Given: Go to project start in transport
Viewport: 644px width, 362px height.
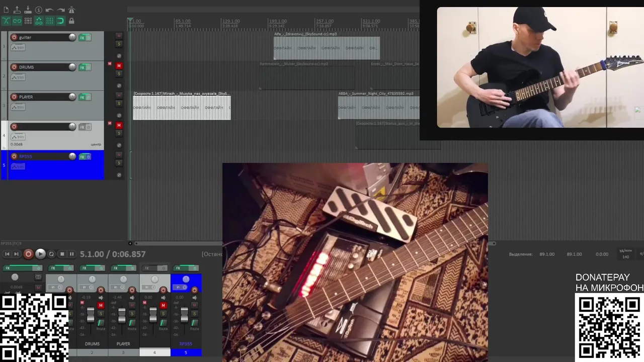Looking at the screenshot, I should (7, 254).
